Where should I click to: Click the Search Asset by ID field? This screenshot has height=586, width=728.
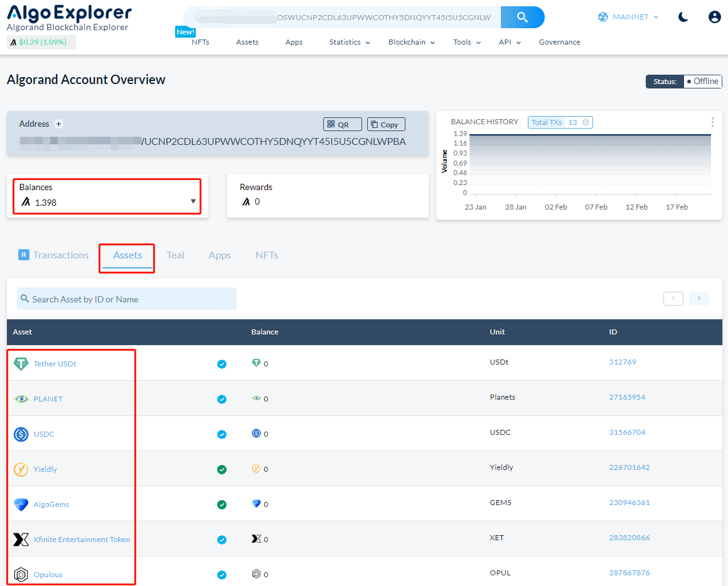point(127,299)
